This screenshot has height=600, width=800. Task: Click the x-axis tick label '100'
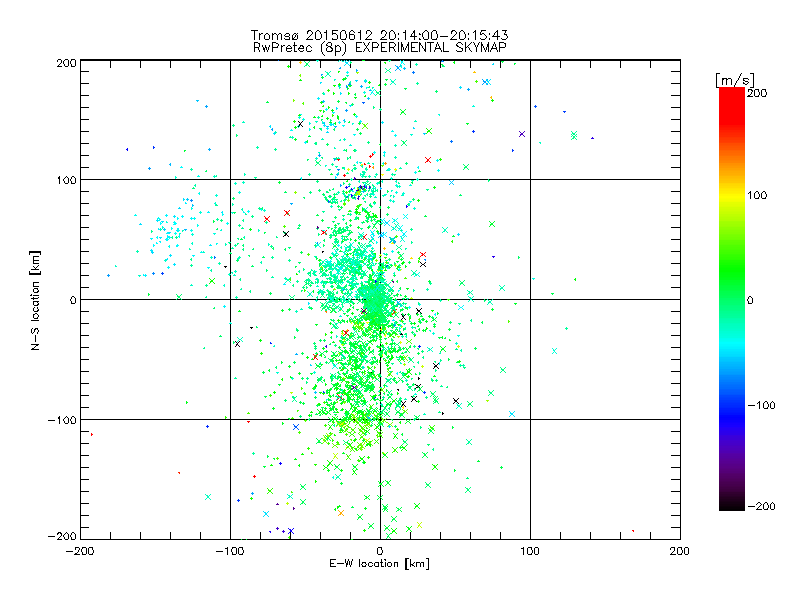[x=530, y=551]
